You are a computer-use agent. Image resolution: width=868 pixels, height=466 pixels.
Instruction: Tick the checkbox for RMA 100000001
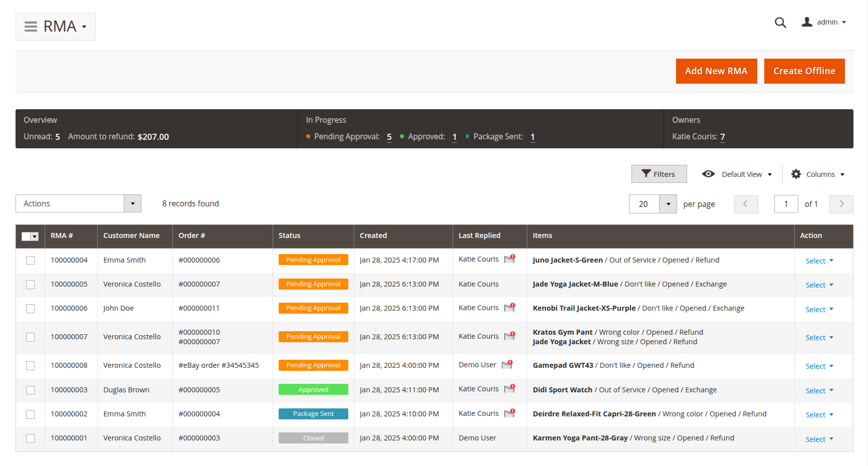pos(31,438)
